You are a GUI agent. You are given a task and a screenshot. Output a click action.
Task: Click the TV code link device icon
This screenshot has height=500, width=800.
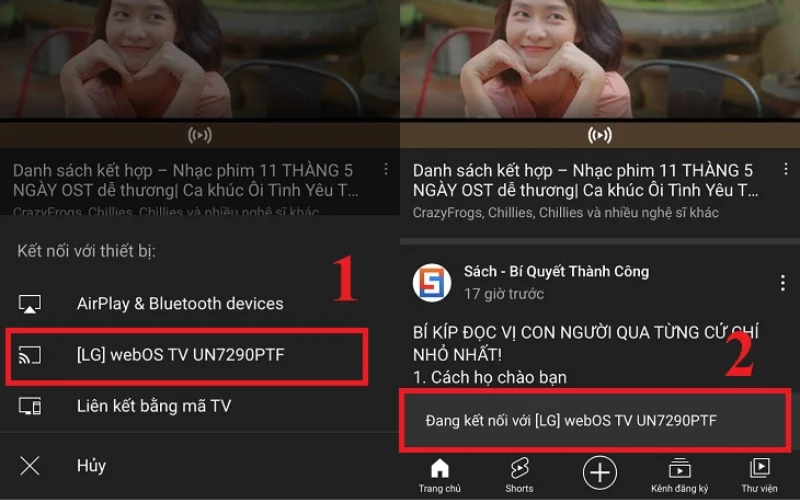30,406
